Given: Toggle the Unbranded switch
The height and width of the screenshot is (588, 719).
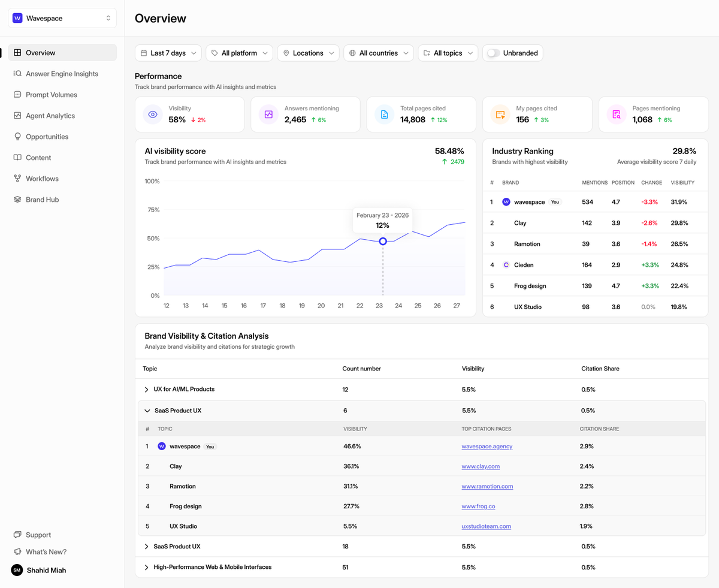Looking at the screenshot, I should [x=493, y=53].
